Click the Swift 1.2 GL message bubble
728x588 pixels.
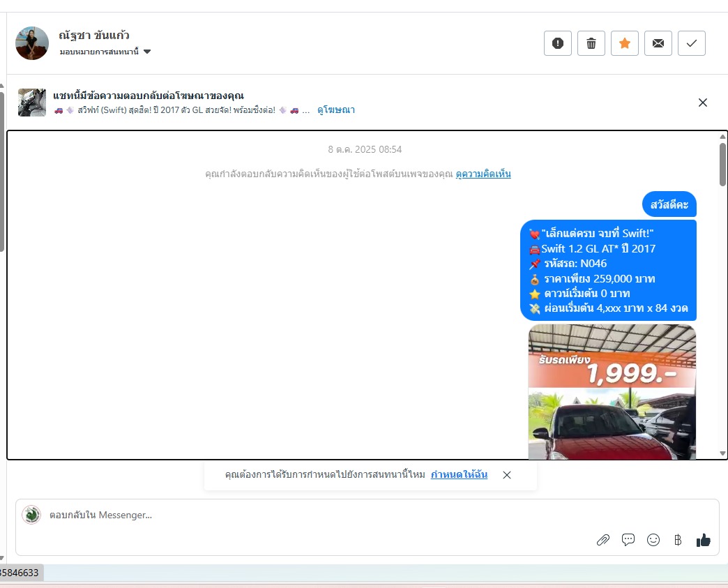click(608, 271)
